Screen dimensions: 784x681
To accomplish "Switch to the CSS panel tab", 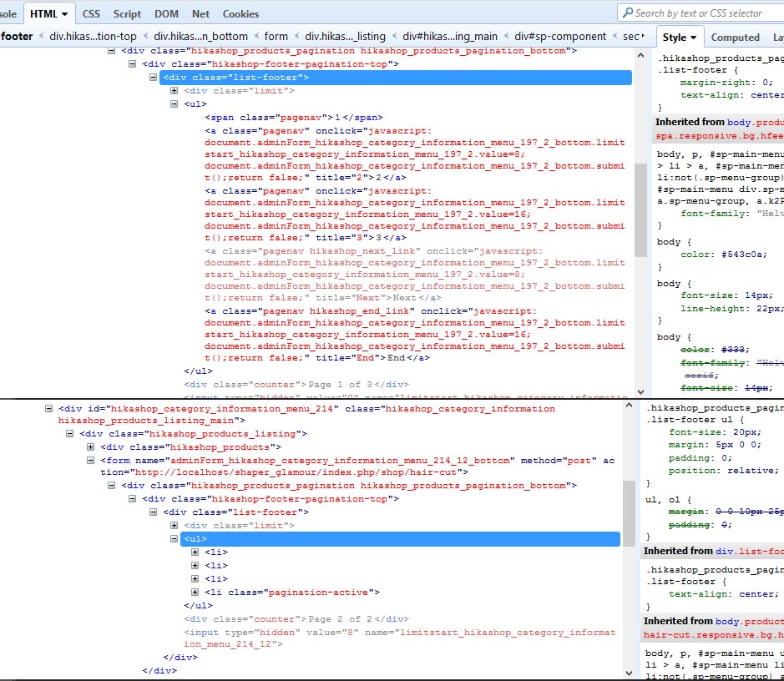I will pyautogui.click(x=91, y=14).
